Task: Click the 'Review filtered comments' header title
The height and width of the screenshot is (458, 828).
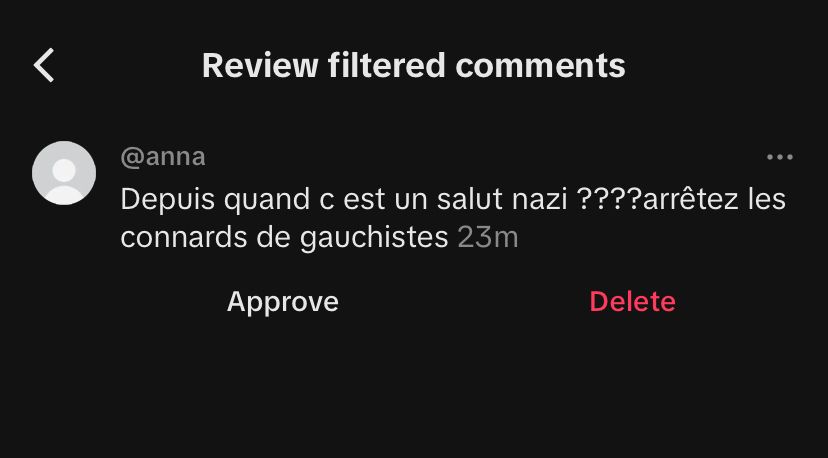Action: (413, 66)
